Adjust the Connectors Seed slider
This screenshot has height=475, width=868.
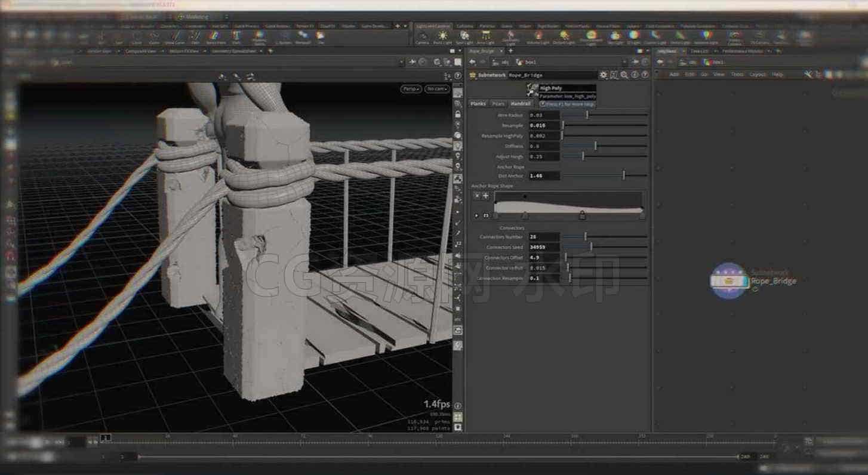(x=605, y=247)
